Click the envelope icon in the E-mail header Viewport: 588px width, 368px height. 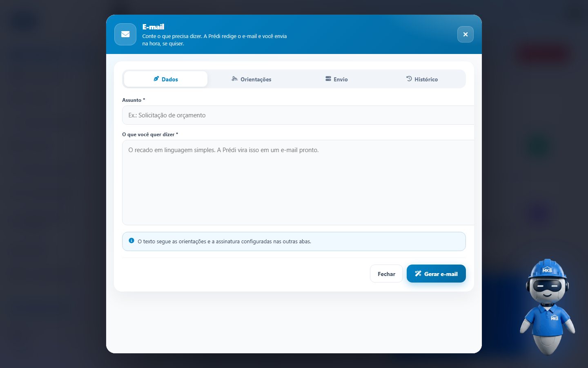click(125, 34)
